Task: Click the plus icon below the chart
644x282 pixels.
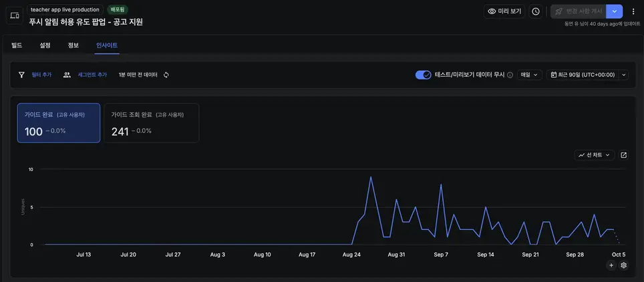Action: pyautogui.click(x=611, y=265)
